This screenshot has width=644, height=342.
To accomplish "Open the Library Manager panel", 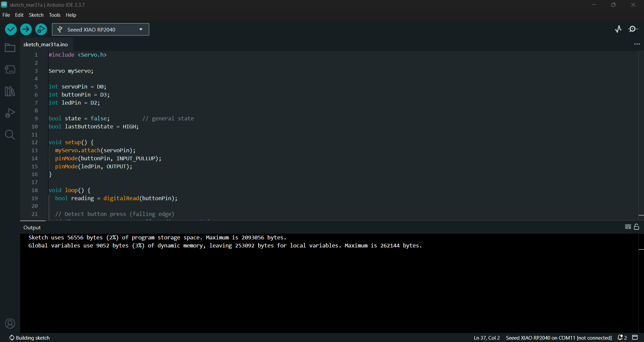I will click(x=10, y=91).
